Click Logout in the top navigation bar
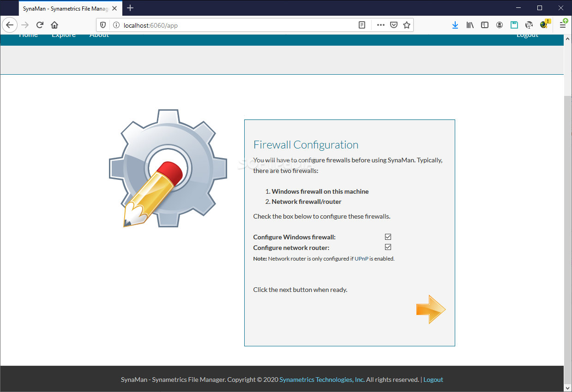 tap(527, 36)
